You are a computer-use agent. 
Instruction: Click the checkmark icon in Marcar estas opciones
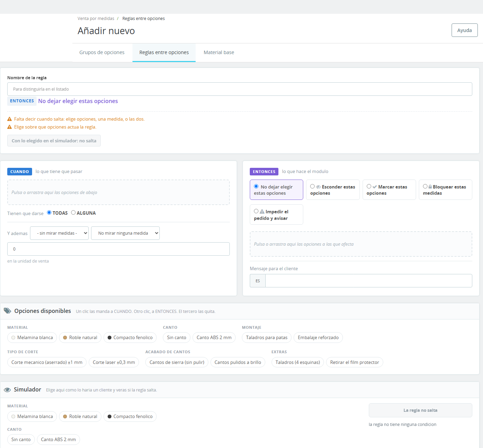pyautogui.click(x=375, y=187)
